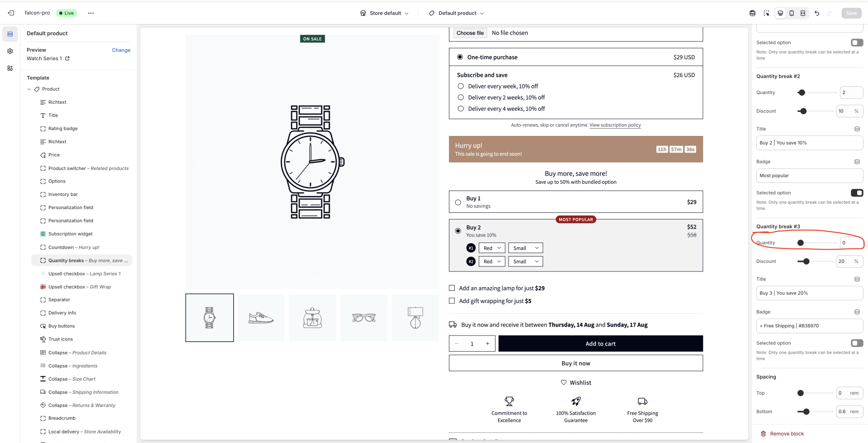Collapse the Product section tree chevron

coord(29,89)
